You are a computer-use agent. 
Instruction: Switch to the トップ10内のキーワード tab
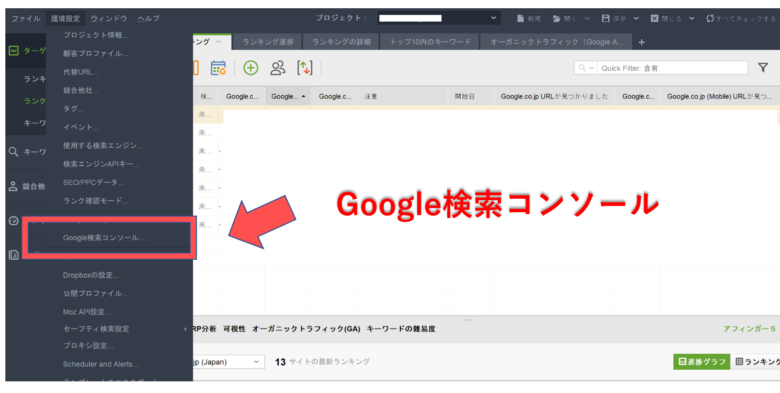point(430,42)
